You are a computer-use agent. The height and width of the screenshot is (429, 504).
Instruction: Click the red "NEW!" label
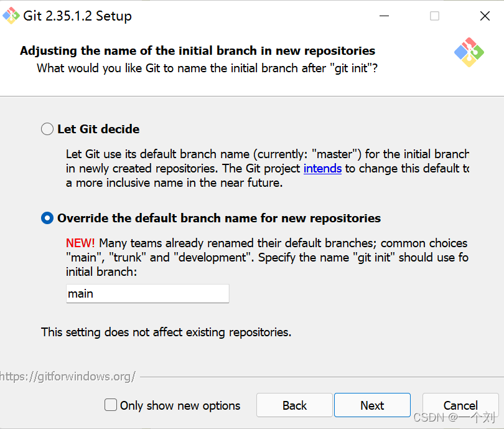pyautogui.click(x=80, y=243)
